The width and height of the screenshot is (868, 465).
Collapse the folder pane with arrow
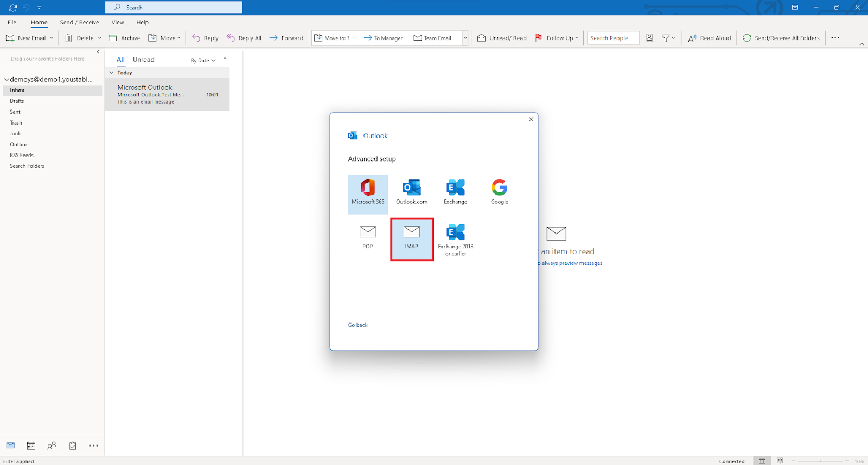(98, 52)
